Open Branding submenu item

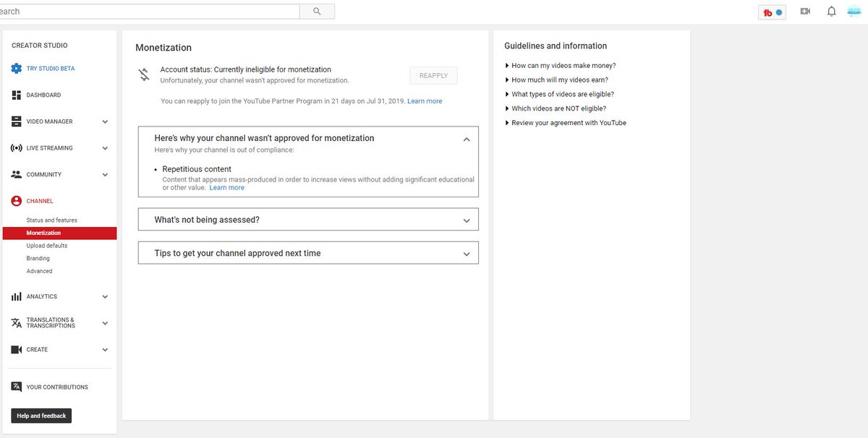(38, 259)
